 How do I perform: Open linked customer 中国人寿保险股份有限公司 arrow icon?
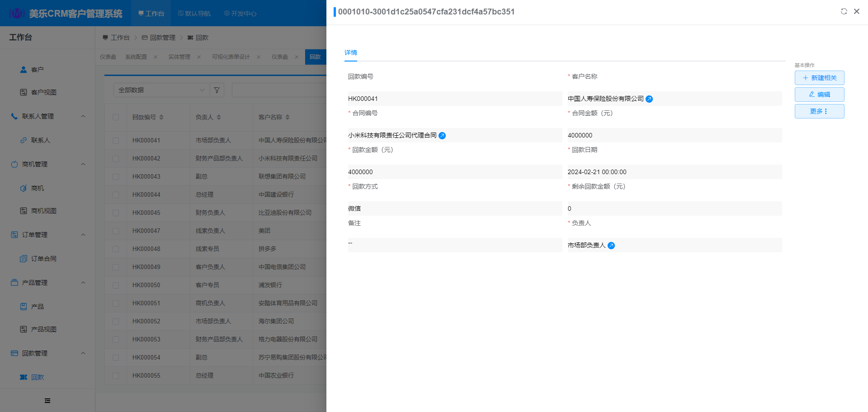pyautogui.click(x=649, y=99)
